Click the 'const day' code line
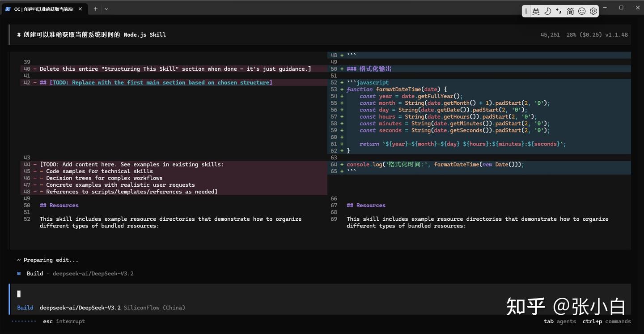The width and height of the screenshot is (644, 334). point(443,110)
